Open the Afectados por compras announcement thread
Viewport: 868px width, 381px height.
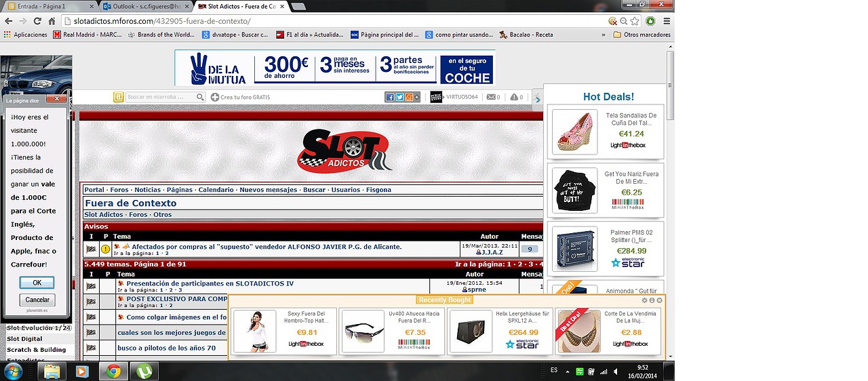[267, 247]
